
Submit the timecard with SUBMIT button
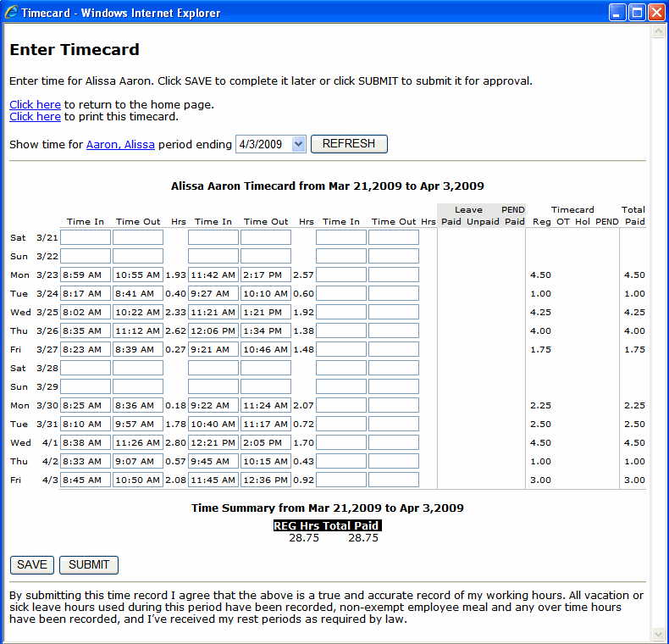pos(89,565)
